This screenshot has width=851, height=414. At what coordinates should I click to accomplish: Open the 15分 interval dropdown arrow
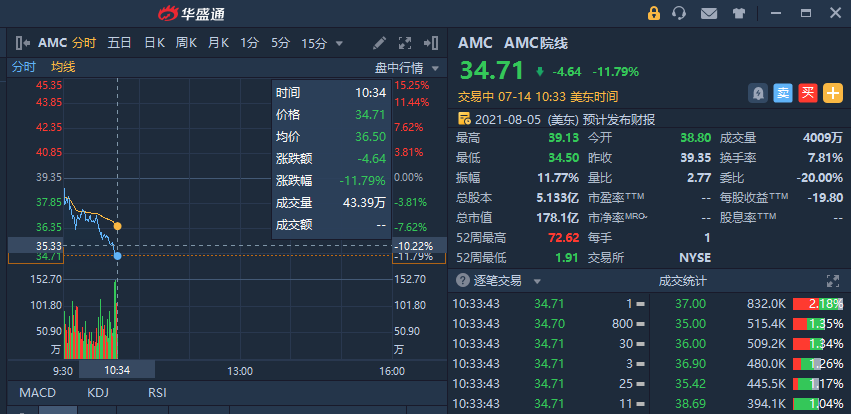(x=339, y=43)
